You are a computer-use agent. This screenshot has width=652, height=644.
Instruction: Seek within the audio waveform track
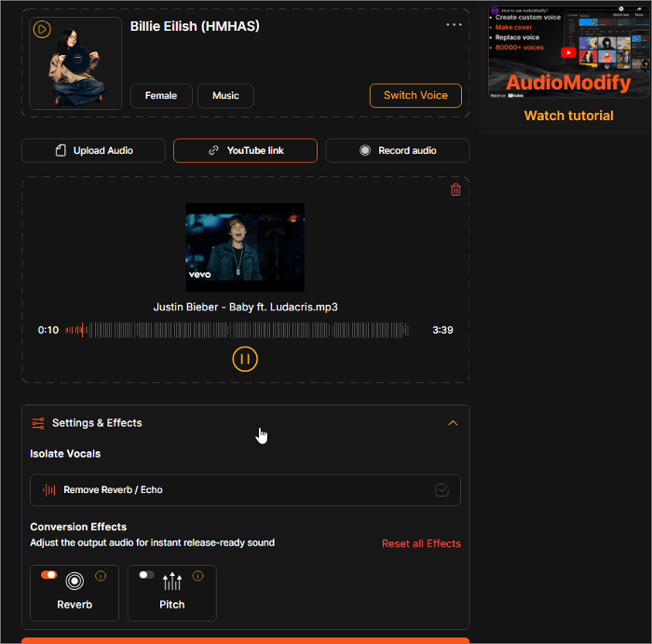[240, 330]
